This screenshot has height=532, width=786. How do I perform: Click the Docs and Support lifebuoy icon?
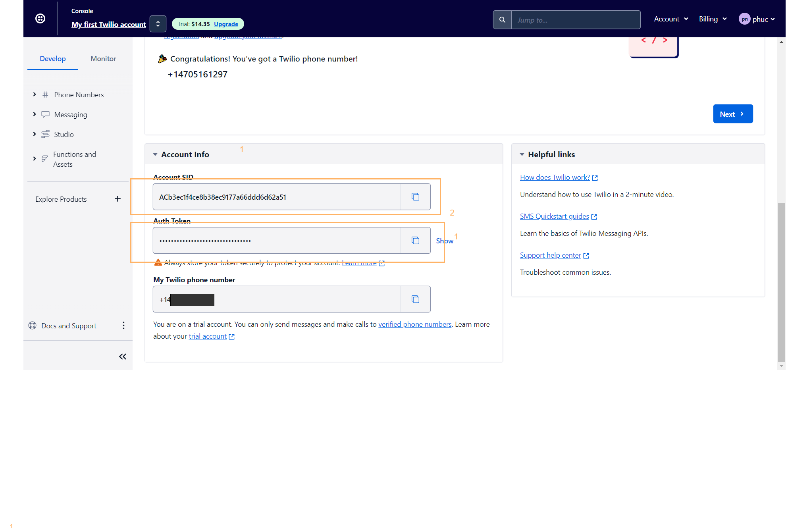[33, 326]
